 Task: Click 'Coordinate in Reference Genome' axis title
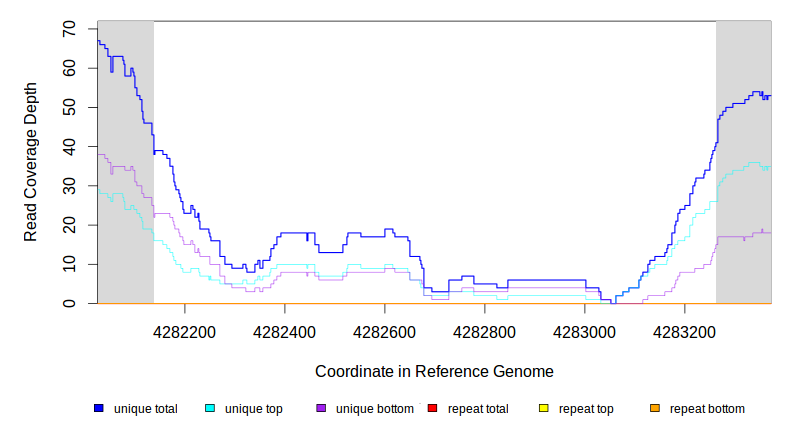[434, 371]
